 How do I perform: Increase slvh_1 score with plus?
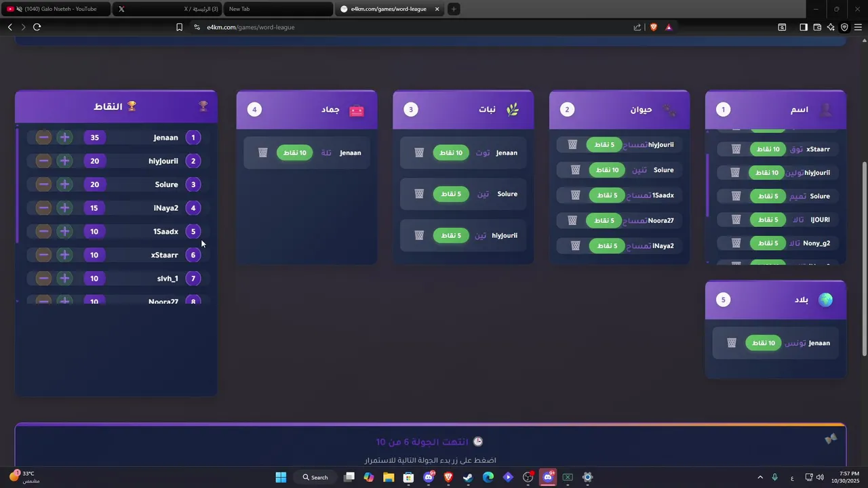(64, 279)
